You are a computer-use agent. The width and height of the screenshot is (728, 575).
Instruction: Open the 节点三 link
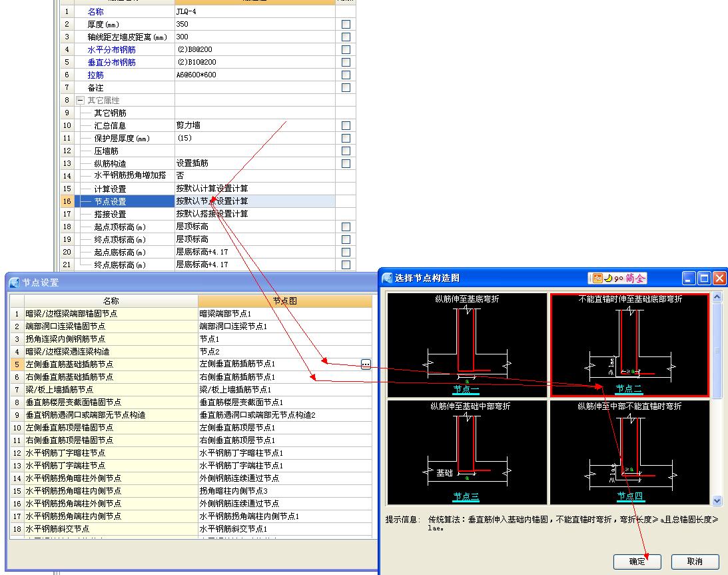466,496
